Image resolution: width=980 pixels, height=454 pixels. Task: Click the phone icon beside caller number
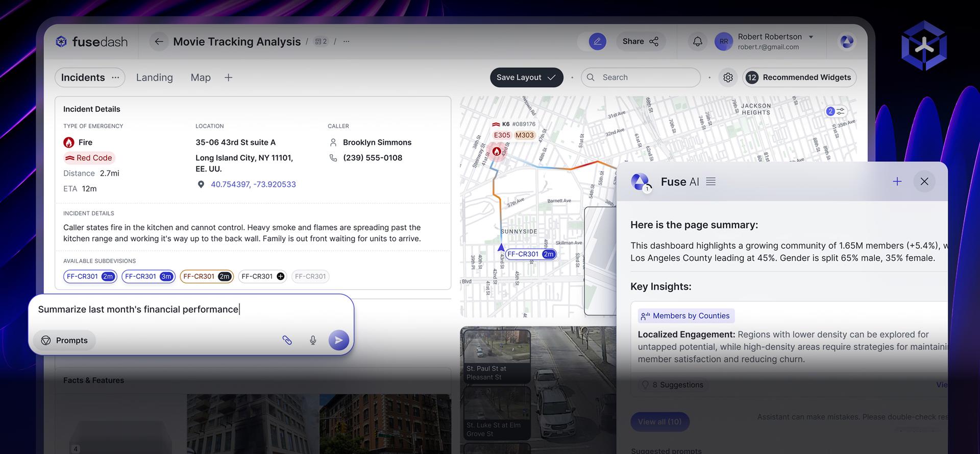(333, 158)
